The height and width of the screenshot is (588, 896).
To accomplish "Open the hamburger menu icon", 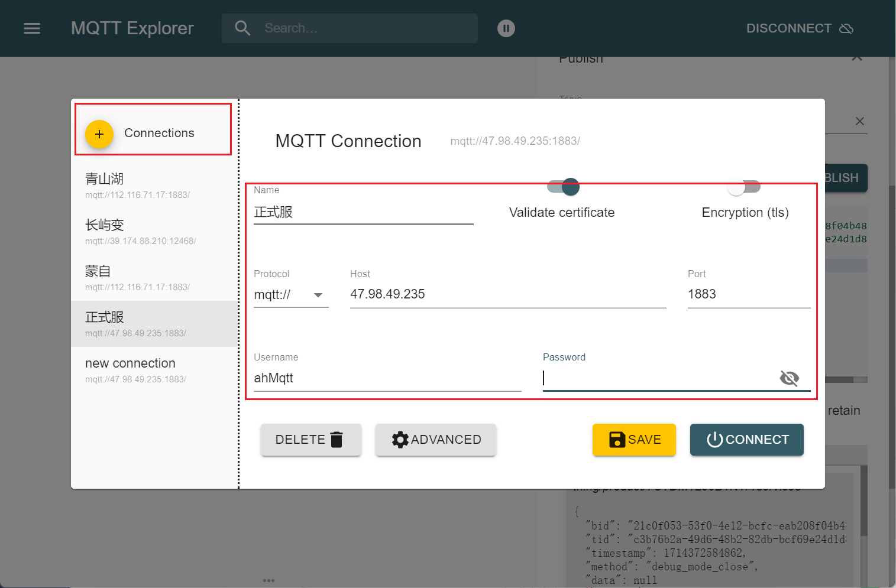I will click(x=32, y=28).
